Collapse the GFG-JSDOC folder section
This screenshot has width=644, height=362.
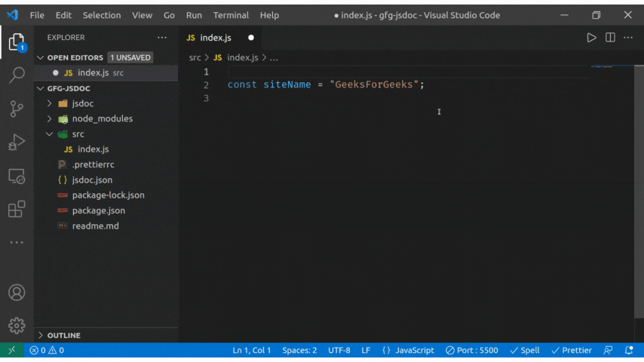[40, 88]
